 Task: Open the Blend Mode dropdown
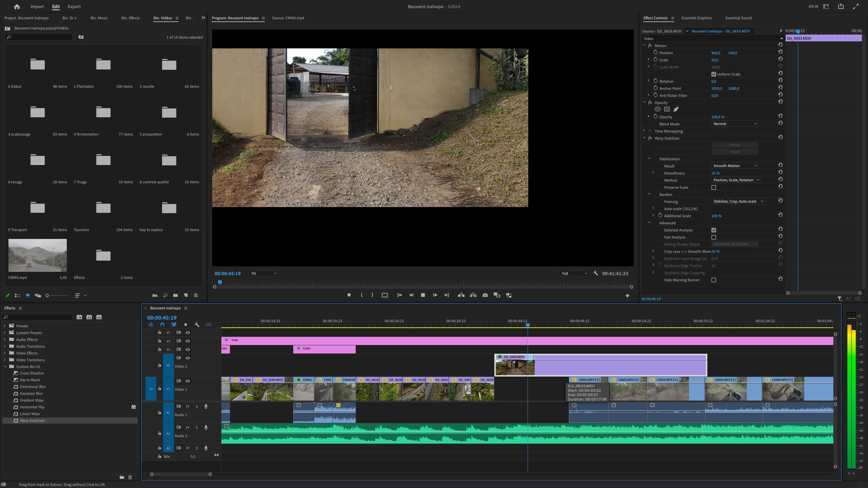click(735, 124)
